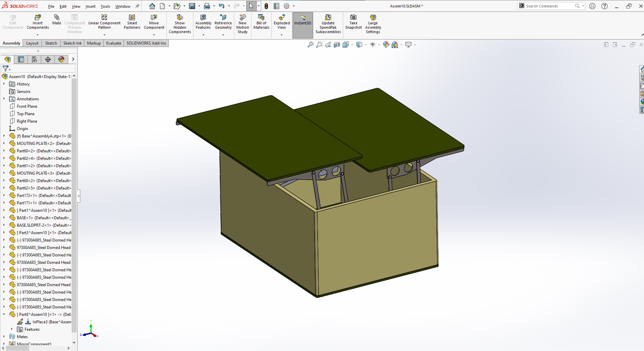This screenshot has width=644, height=351.
Task: Open the Linear Component Pattern dropdown arrow
Action: (x=104, y=35)
